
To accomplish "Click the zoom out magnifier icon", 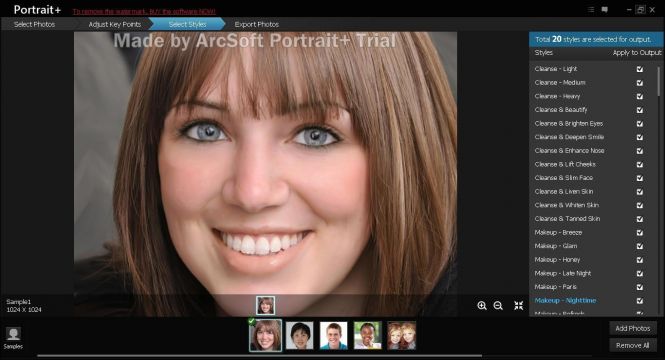I will tap(498, 305).
